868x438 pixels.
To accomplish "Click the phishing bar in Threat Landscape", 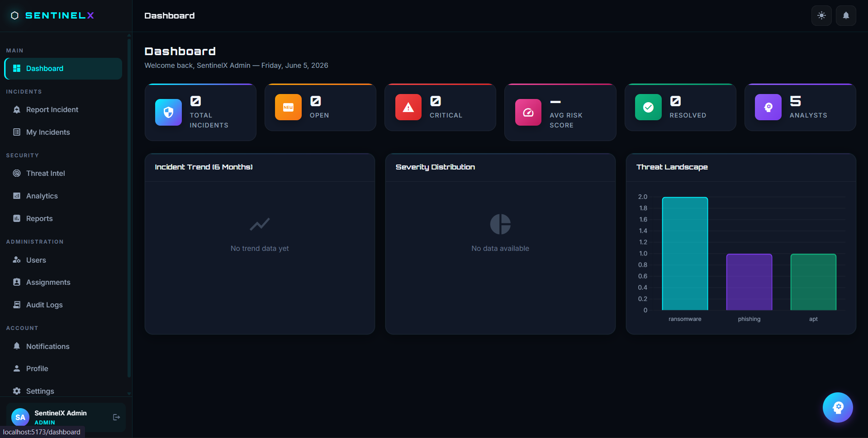I will (749, 282).
